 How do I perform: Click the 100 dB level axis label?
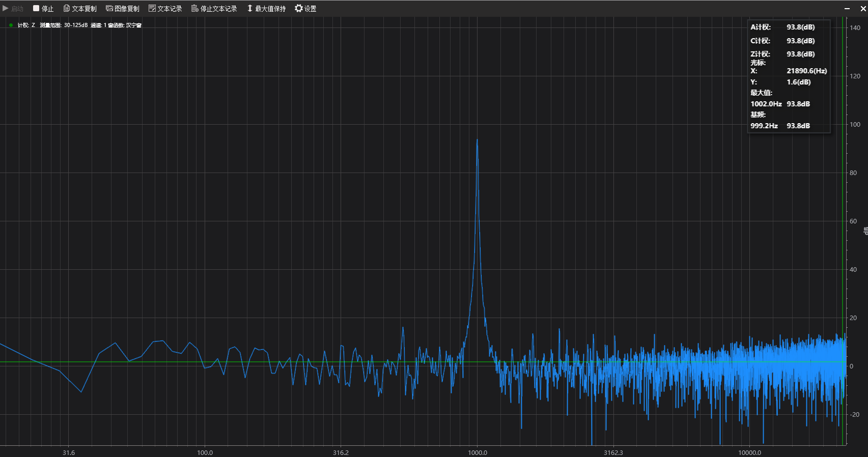(855, 125)
